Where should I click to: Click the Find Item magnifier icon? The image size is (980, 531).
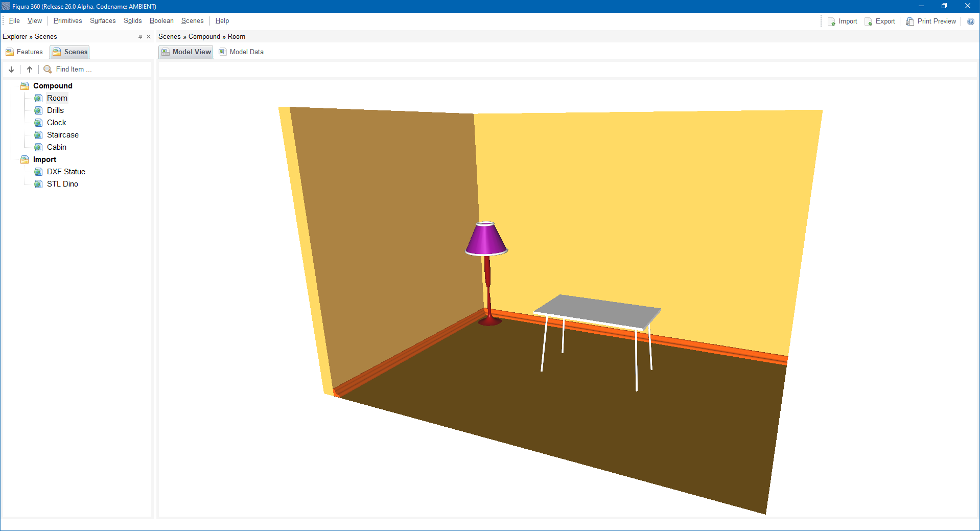coord(48,69)
